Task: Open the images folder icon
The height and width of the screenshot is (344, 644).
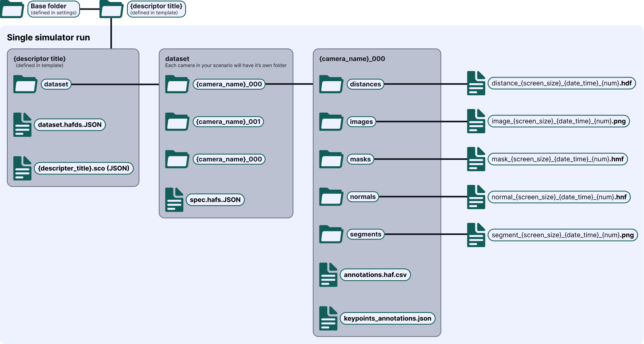Action: [x=331, y=122]
